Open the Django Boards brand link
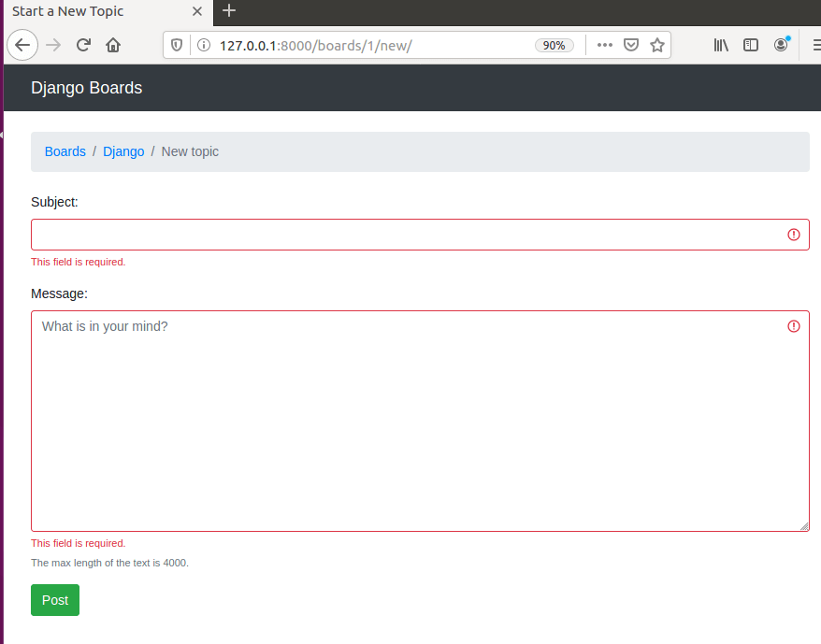This screenshot has height=644, width=821. coord(86,88)
